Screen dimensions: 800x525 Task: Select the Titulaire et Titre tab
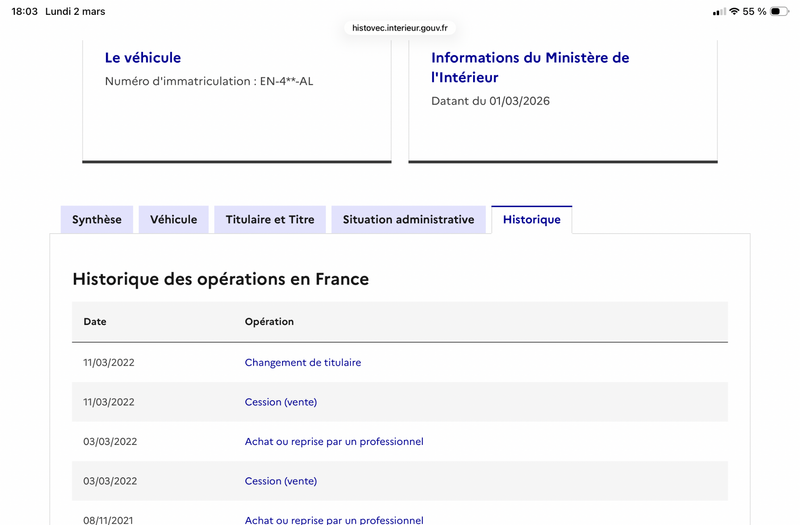click(x=270, y=220)
